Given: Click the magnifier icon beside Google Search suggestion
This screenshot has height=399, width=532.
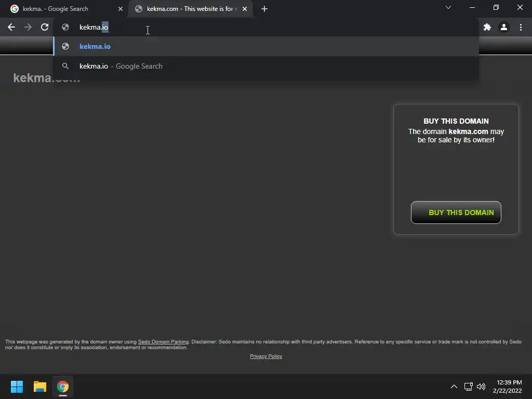Looking at the screenshot, I should [65, 66].
